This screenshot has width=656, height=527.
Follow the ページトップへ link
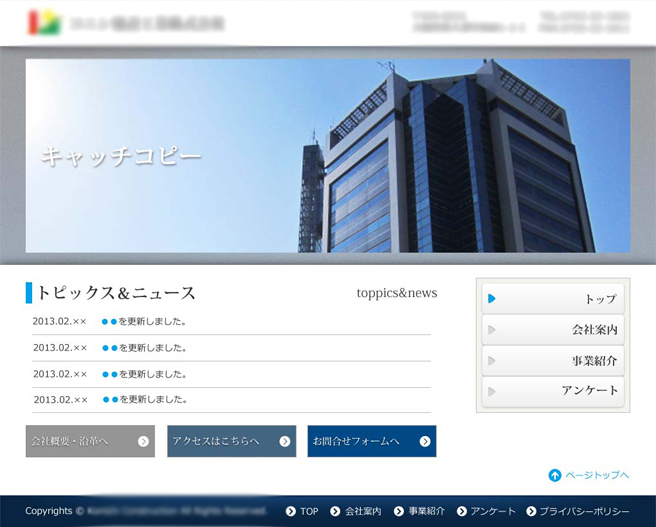597,475
